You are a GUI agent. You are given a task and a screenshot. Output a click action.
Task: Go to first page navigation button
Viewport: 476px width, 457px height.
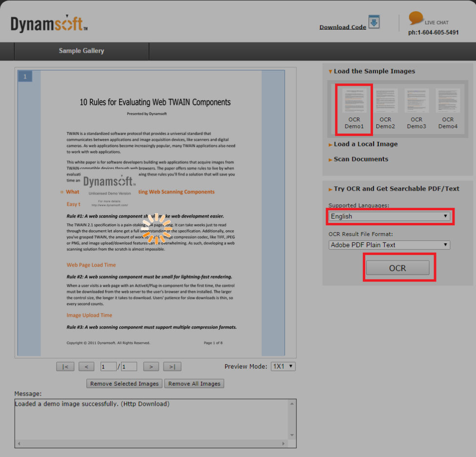click(x=65, y=366)
